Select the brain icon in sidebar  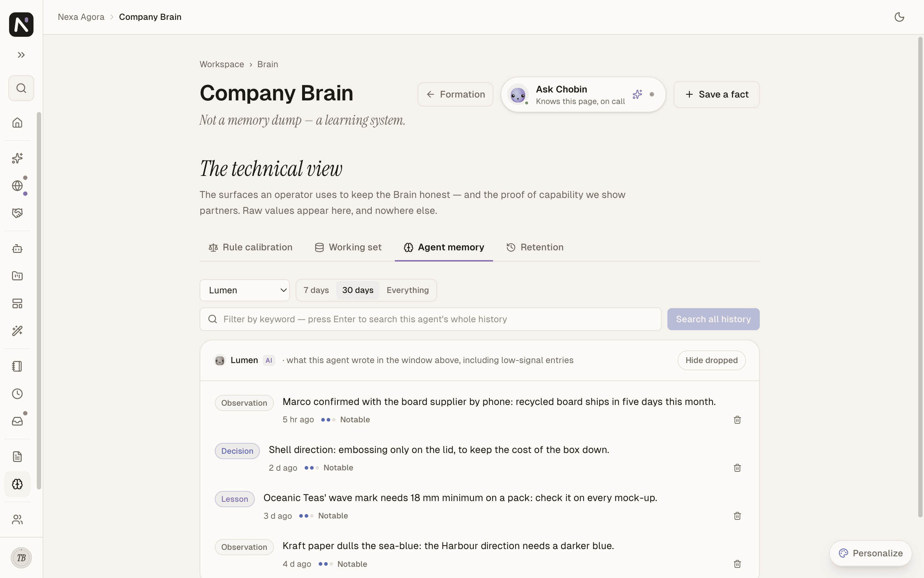pos(18,484)
